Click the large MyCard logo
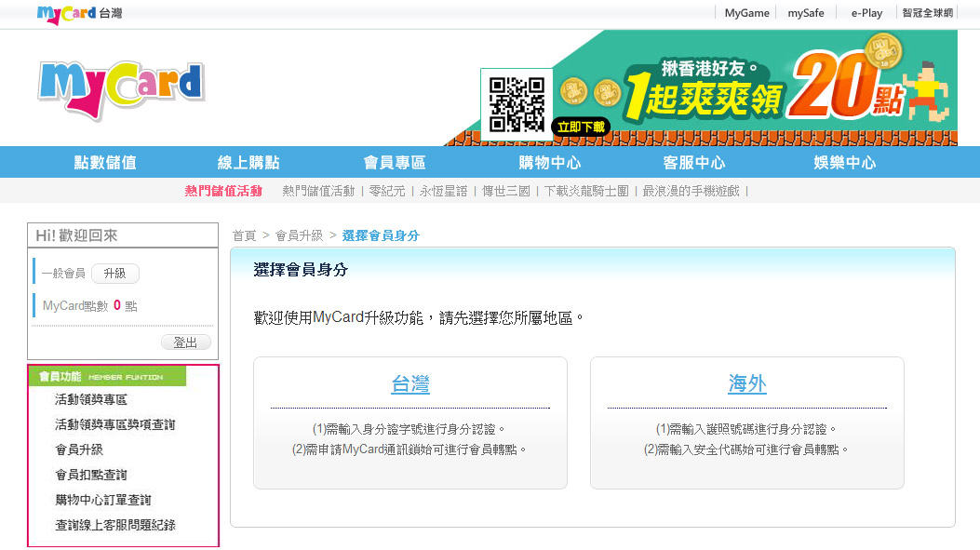The image size is (980, 550). click(121, 90)
